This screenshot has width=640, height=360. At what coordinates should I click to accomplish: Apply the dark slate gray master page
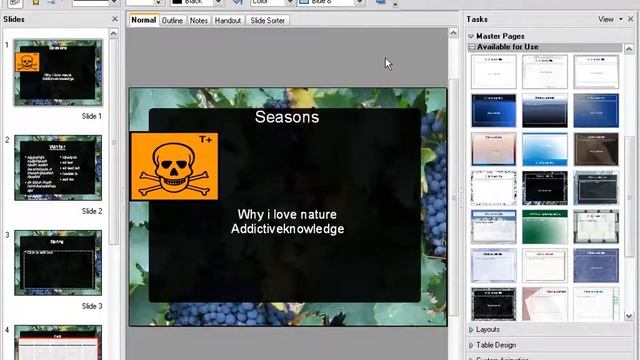596,188
